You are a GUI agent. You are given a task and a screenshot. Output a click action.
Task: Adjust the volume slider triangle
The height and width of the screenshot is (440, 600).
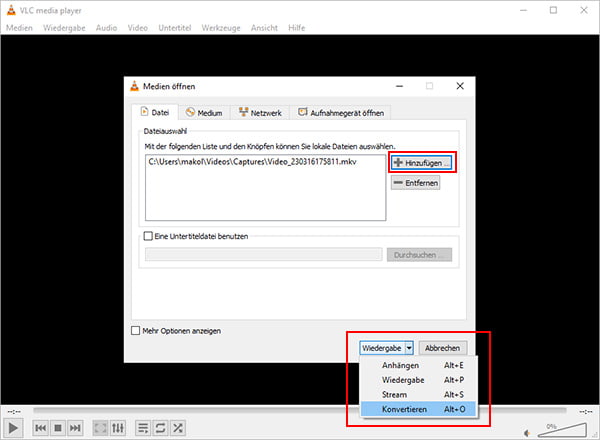(x=562, y=430)
